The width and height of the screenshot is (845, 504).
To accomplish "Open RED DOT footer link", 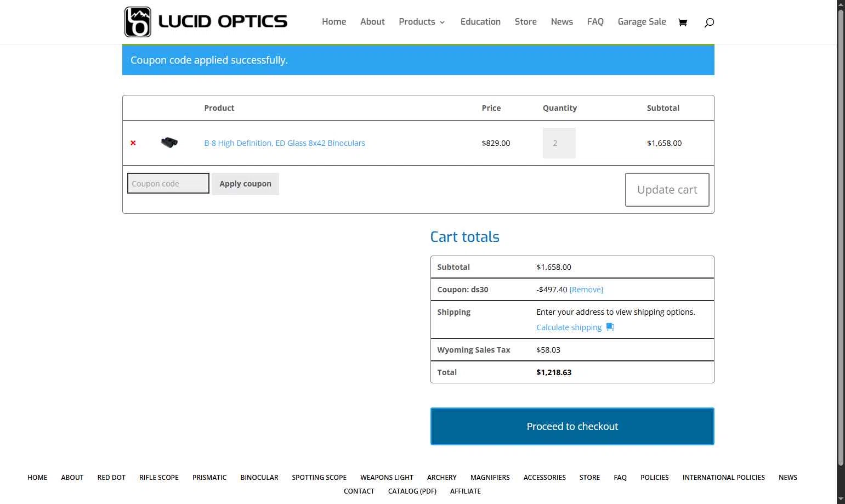I will [111, 478].
